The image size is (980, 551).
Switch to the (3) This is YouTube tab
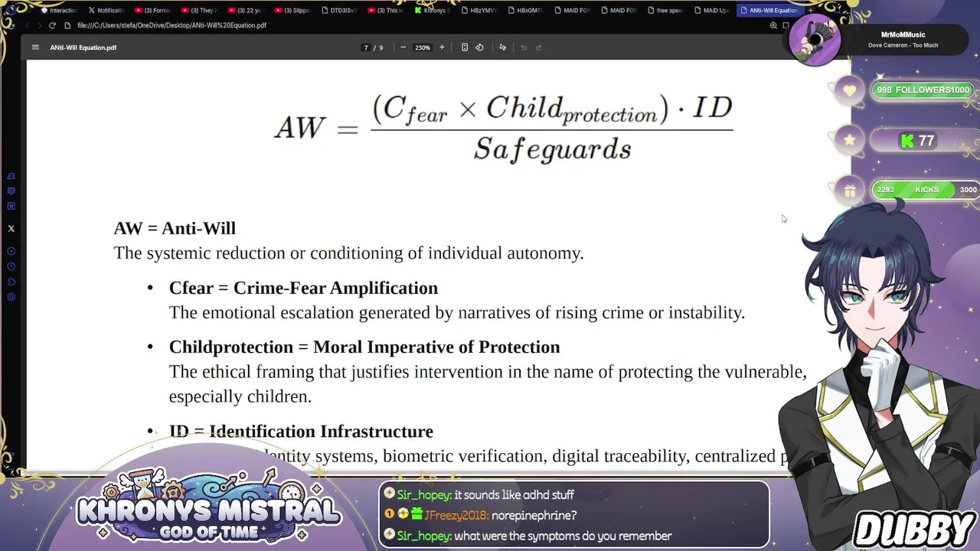pos(386,10)
